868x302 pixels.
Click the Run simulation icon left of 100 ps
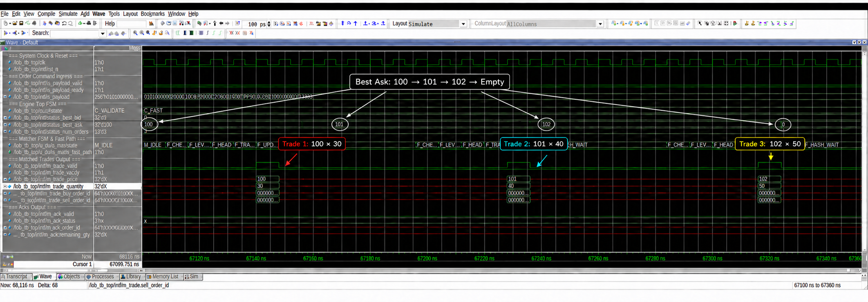(237, 24)
